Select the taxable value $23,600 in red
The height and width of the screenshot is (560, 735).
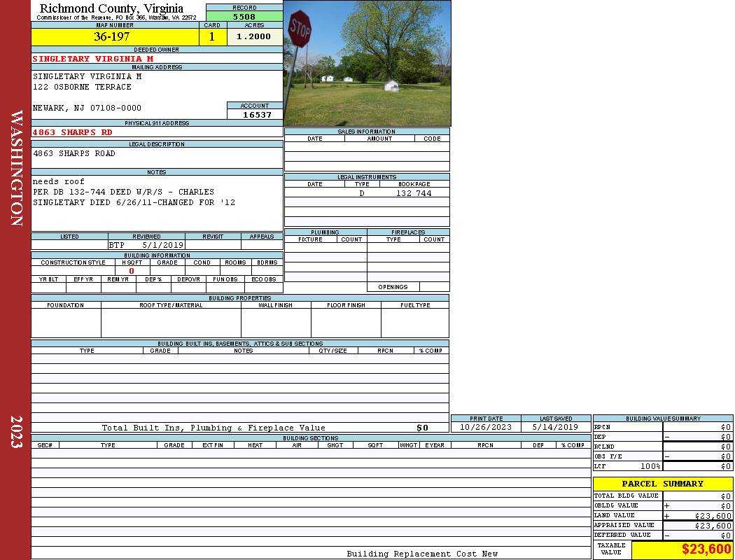(x=706, y=549)
